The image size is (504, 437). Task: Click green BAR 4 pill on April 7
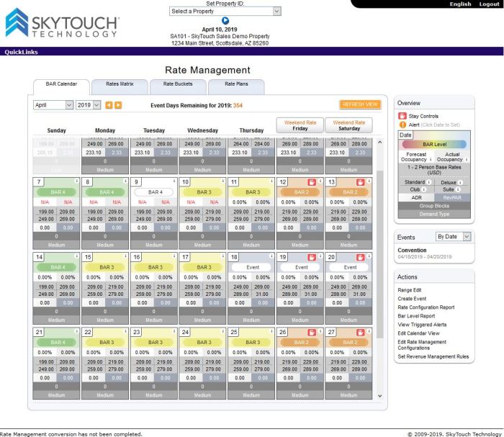[57, 192]
